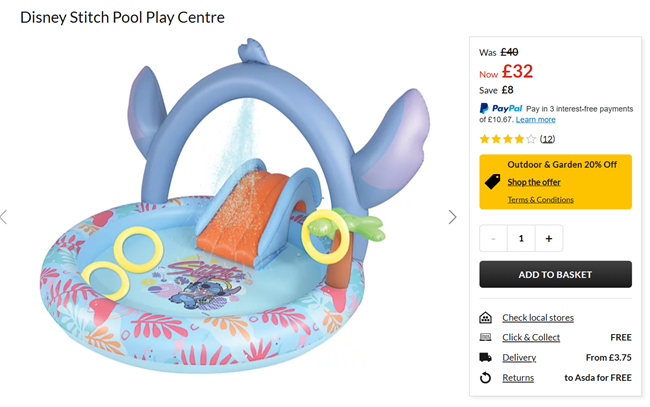Open PayPal Learn more link
Image resolution: width=650 pixels, height=407 pixels.
(x=536, y=120)
